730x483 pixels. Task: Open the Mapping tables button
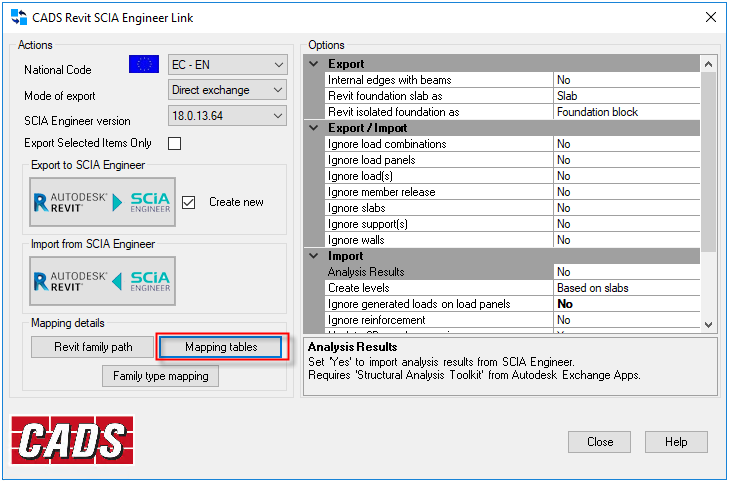(221, 347)
